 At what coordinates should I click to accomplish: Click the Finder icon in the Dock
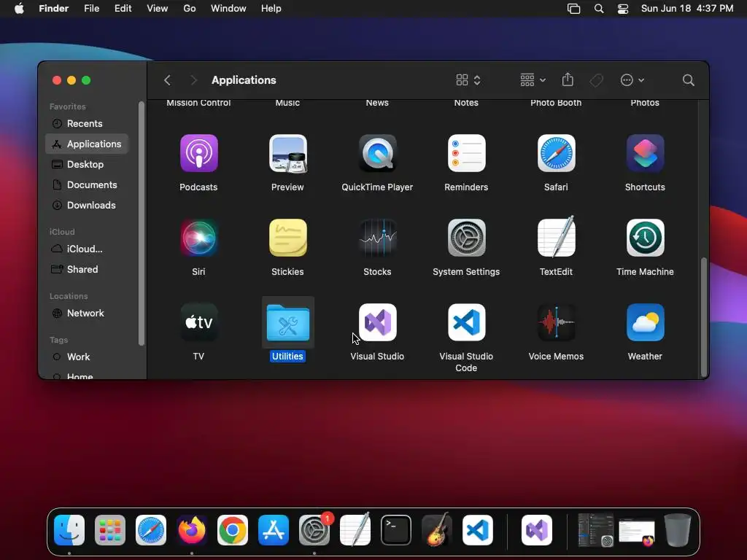click(x=69, y=530)
